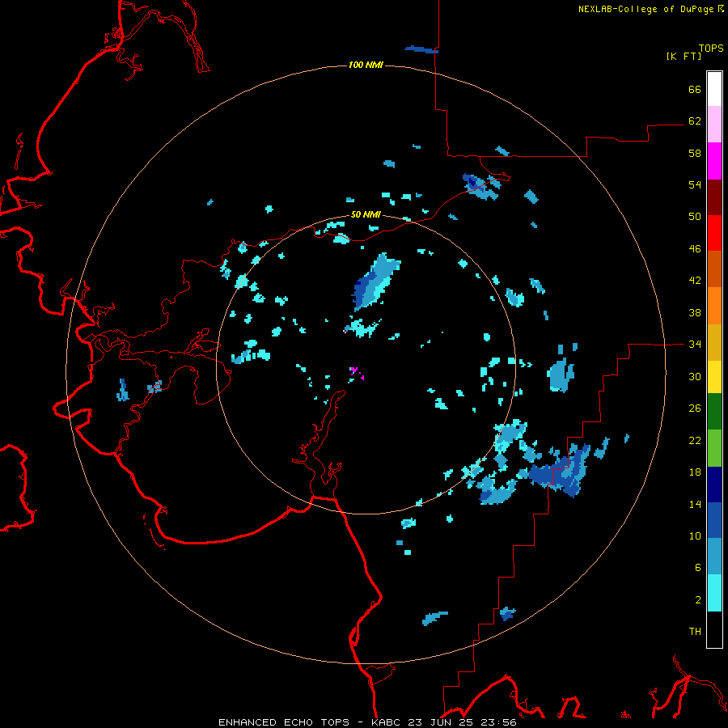Click the dark red legend color segment
Screen dimensions: 728x728
coord(714,197)
